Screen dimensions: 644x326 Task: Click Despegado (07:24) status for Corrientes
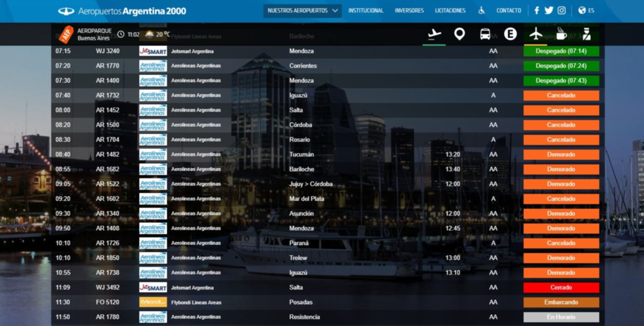tap(561, 66)
